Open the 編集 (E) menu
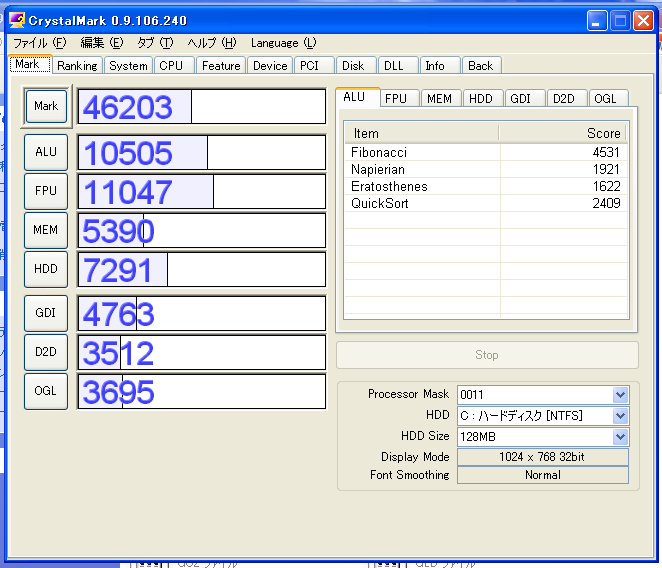 pos(102,43)
